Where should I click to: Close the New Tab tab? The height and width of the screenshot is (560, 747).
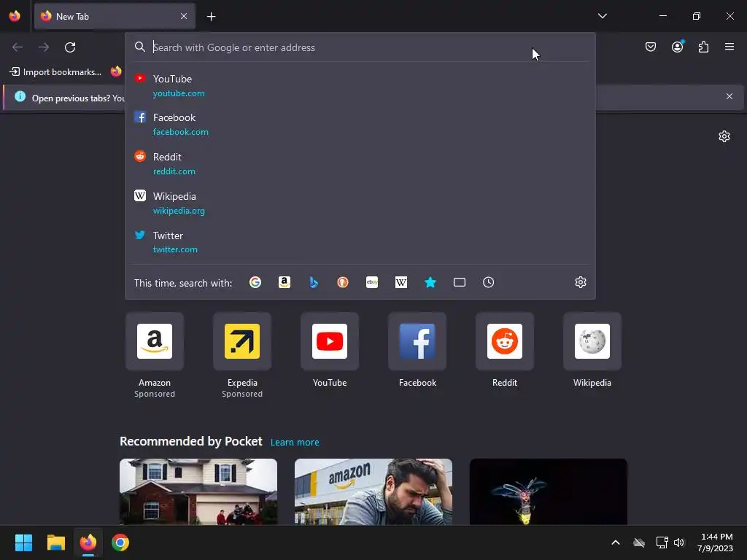(x=184, y=16)
